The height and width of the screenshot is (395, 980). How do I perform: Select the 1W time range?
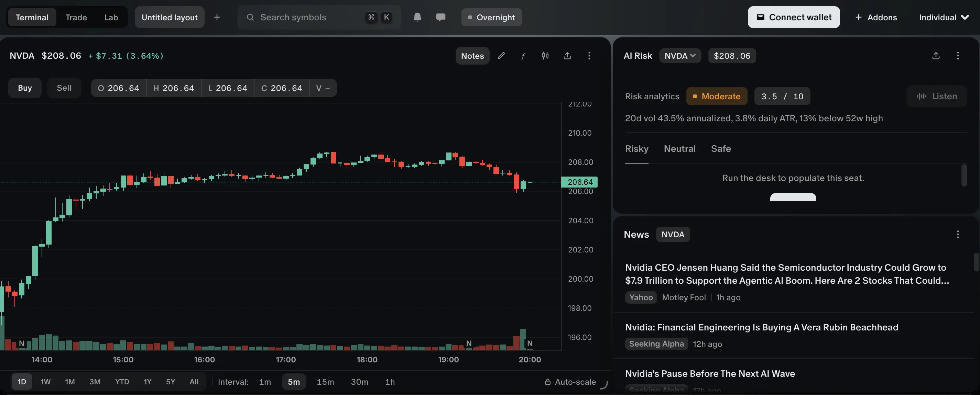pyautogui.click(x=46, y=382)
